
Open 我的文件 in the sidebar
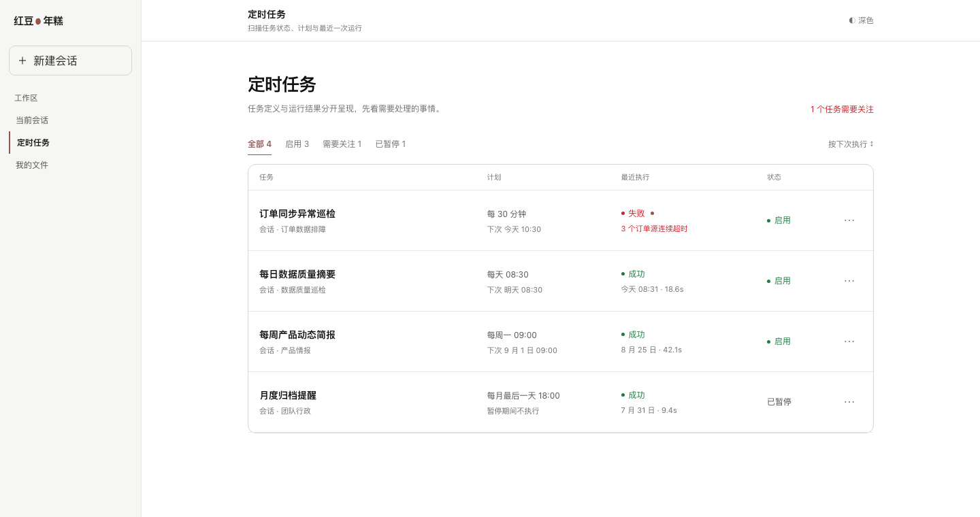click(70, 165)
